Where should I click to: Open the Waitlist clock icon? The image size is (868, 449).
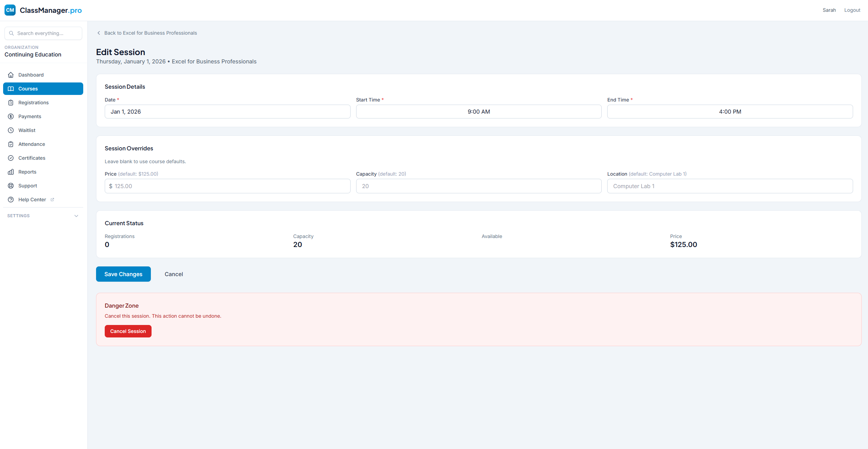11,130
